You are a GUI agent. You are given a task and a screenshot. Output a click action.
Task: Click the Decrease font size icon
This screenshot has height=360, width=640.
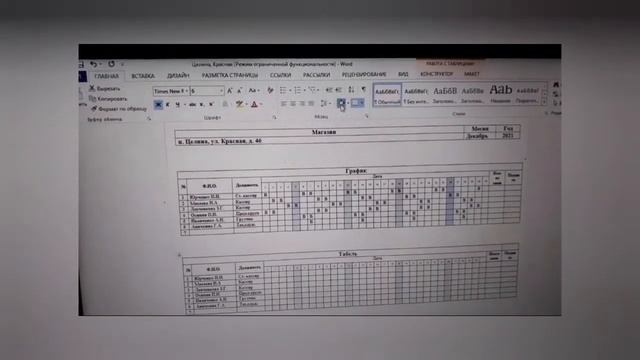pos(240,91)
